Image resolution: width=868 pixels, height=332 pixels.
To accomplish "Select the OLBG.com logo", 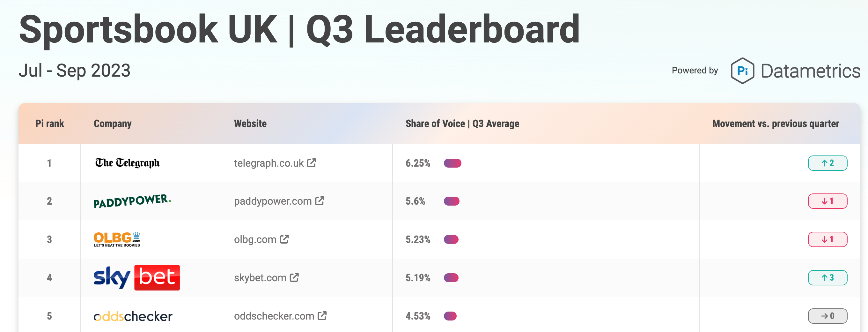I will click(117, 239).
